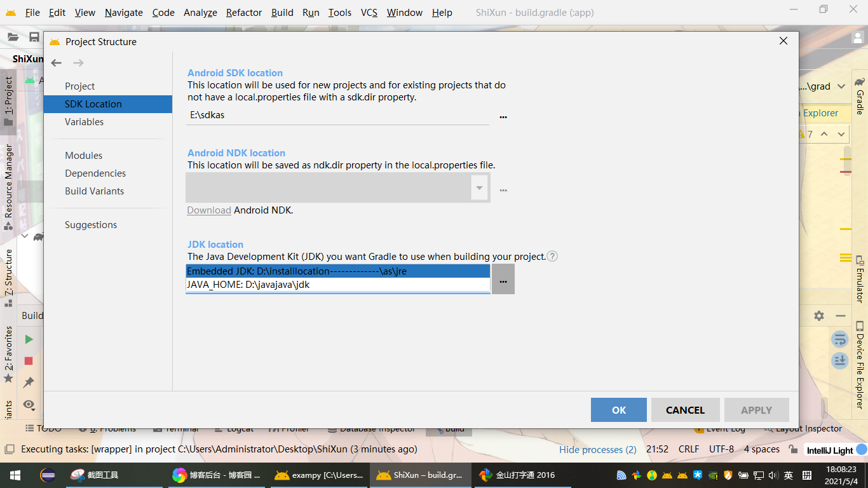Click the save all toolbar icon
Image resolution: width=868 pixels, height=488 pixels.
pos(34,37)
